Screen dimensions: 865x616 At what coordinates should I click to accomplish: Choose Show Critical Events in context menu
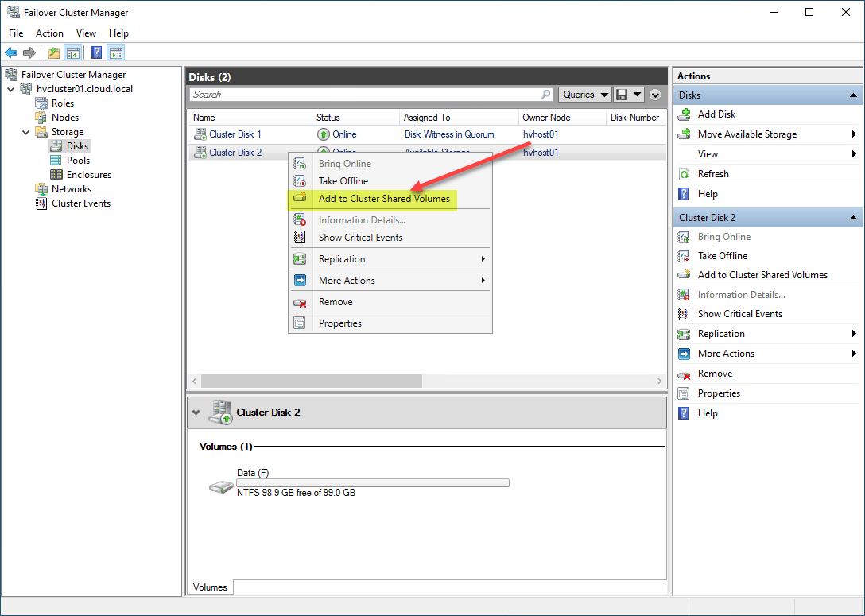(390, 237)
